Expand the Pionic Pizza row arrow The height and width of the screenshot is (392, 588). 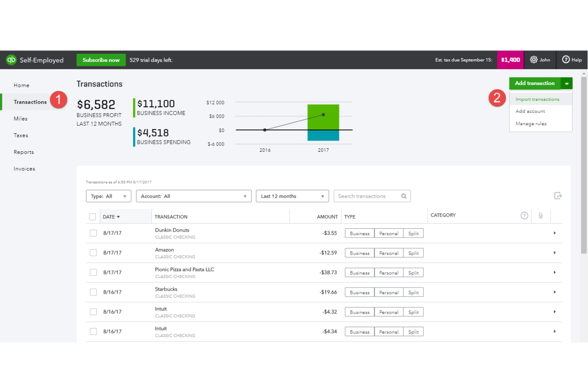[x=555, y=272]
